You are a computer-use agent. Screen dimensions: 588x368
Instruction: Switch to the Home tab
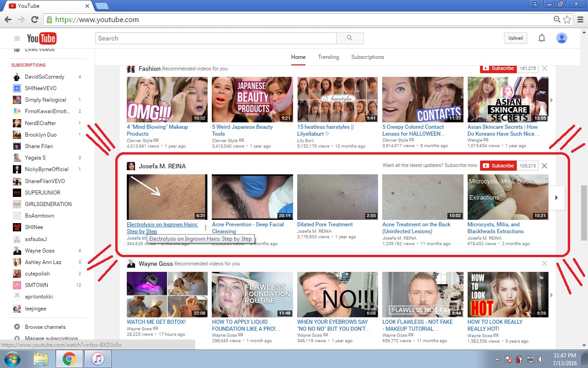(298, 57)
